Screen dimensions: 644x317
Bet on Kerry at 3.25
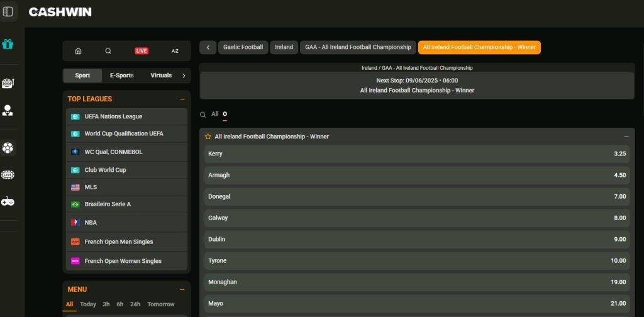coord(417,154)
